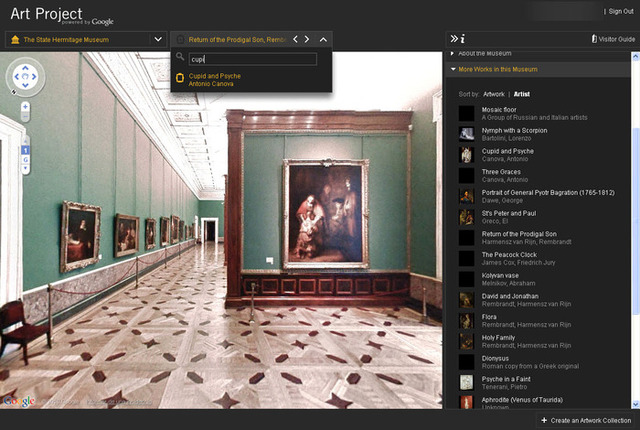Image resolution: width=640 pixels, height=430 pixels.
Task: Click floor selector down arrow
Action: point(25,168)
